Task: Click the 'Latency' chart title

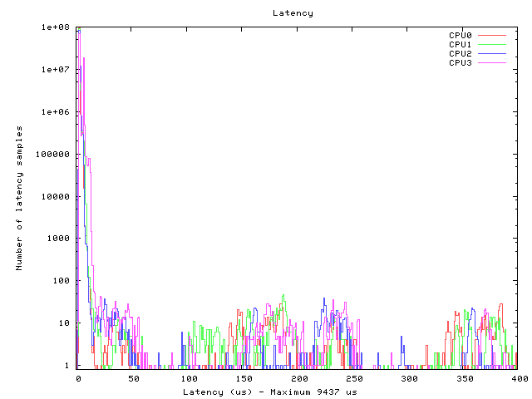Action: point(293,13)
